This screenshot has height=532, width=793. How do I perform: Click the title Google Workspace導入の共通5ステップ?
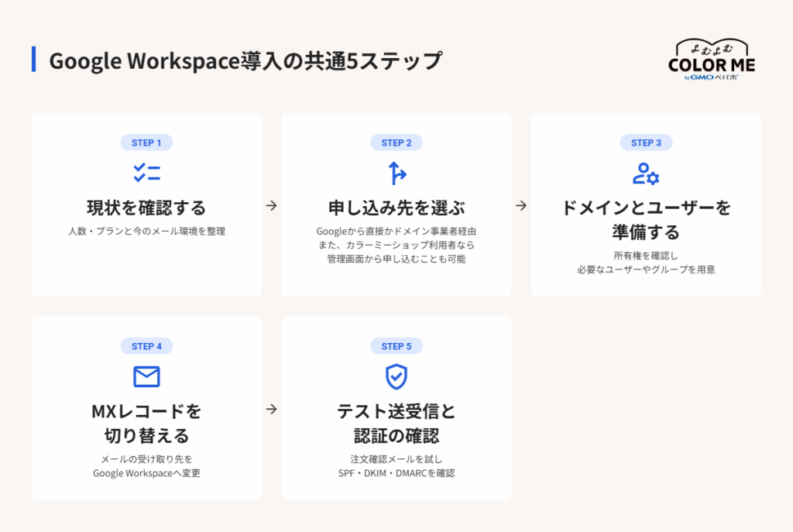tap(245, 60)
